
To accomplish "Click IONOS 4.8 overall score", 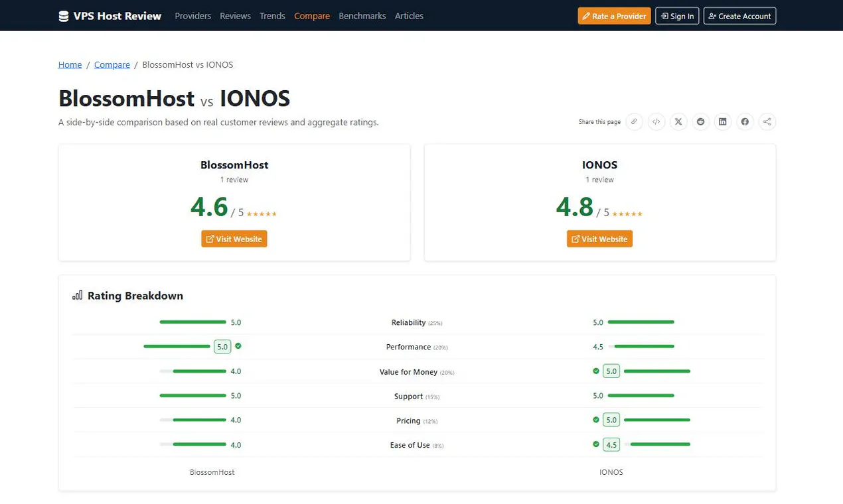I will coord(575,207).
